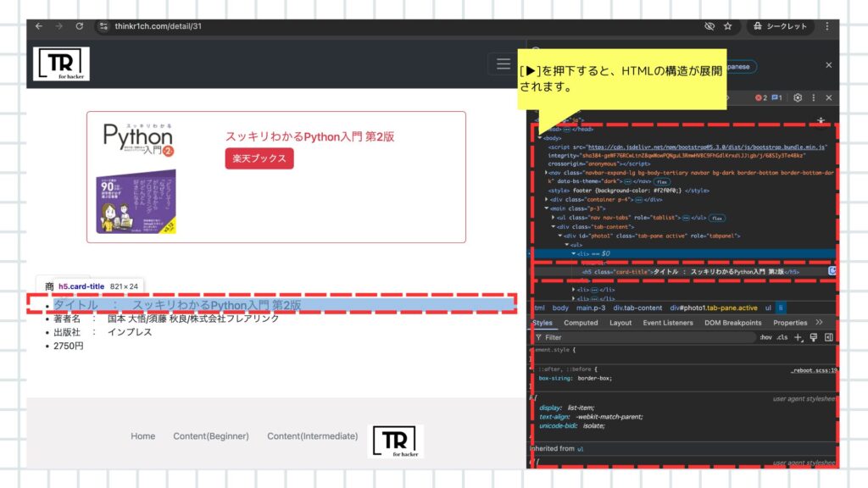Open the Chrome three-dot menu
Image resolution: width=868 pixels, height=488 pixels.
tap(827, 26)
